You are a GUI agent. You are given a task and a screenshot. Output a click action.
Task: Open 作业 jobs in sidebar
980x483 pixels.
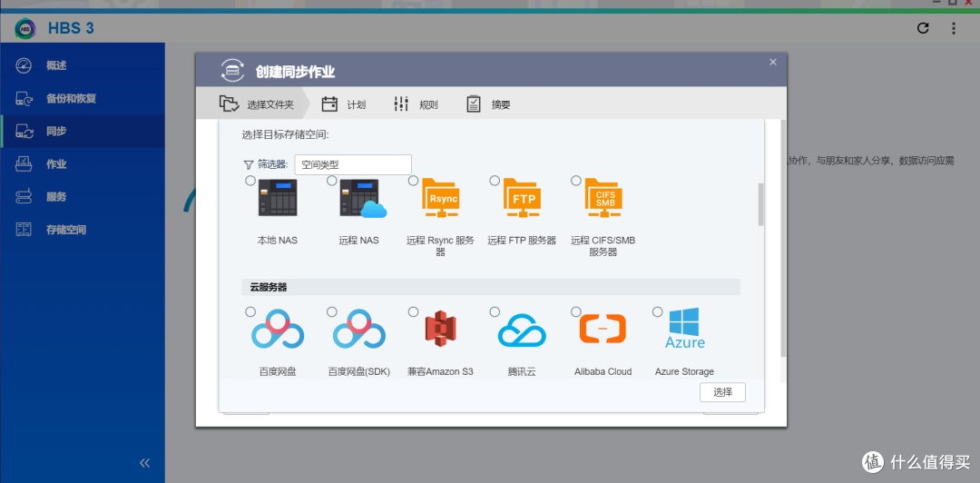point(83,164)
